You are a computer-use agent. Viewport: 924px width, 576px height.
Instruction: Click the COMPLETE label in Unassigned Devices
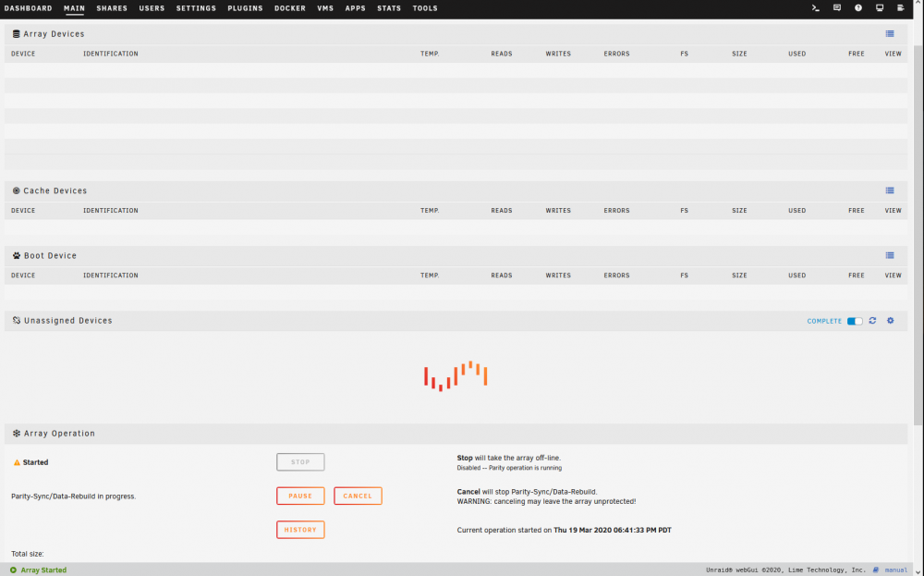(824, 322)
